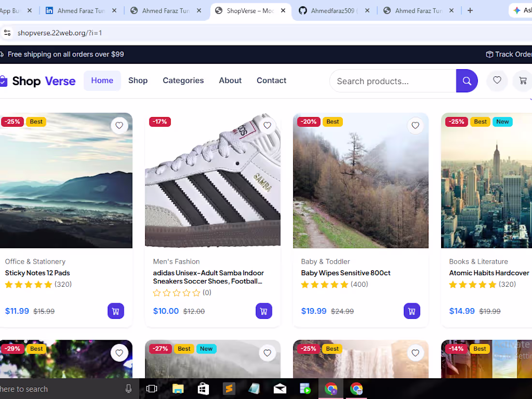This screenshot has height=399, width=532.
Task: Close the LinkedIn Ahmed Faraz tab
Action: (114, 11)
